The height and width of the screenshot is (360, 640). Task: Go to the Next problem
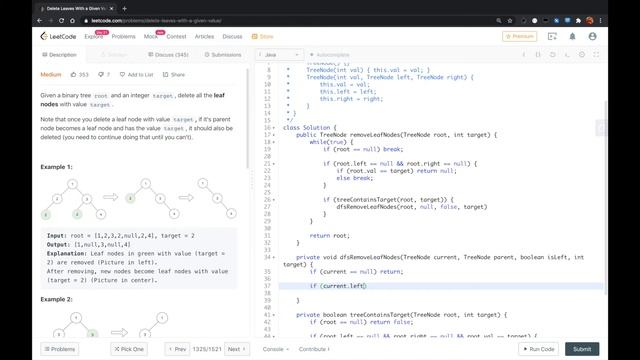point(237,349)
